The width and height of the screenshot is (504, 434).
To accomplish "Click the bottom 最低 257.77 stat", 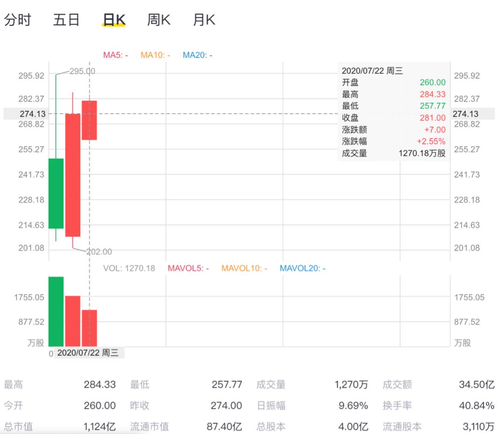I will tap(186, 385).
